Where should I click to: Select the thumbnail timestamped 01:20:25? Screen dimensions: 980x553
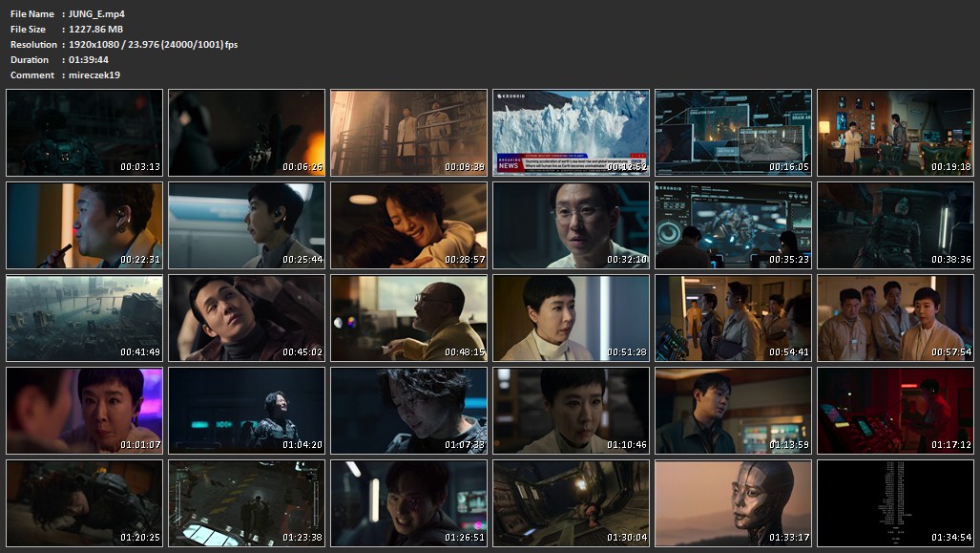point(84,503)
